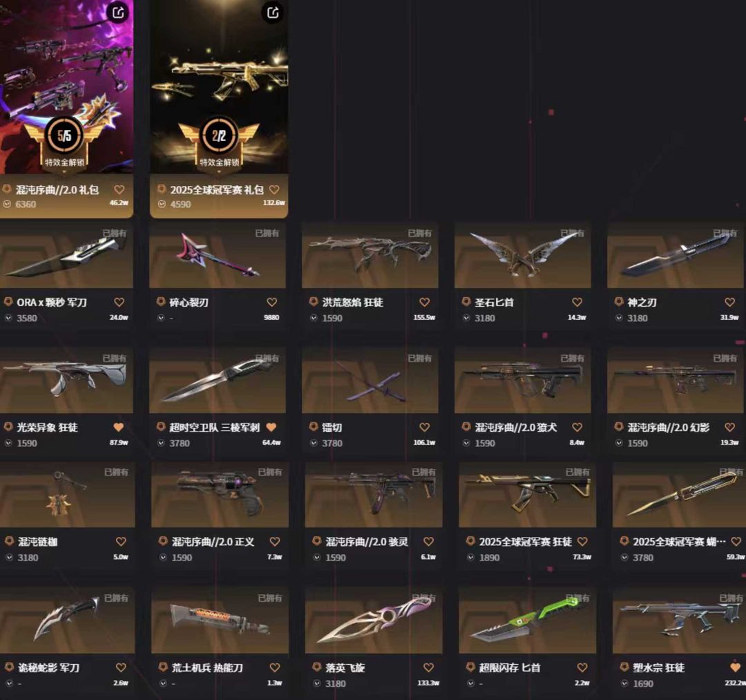
Task: Click the heart on 塑水宗 狂徒
Action: click(735, 667)
